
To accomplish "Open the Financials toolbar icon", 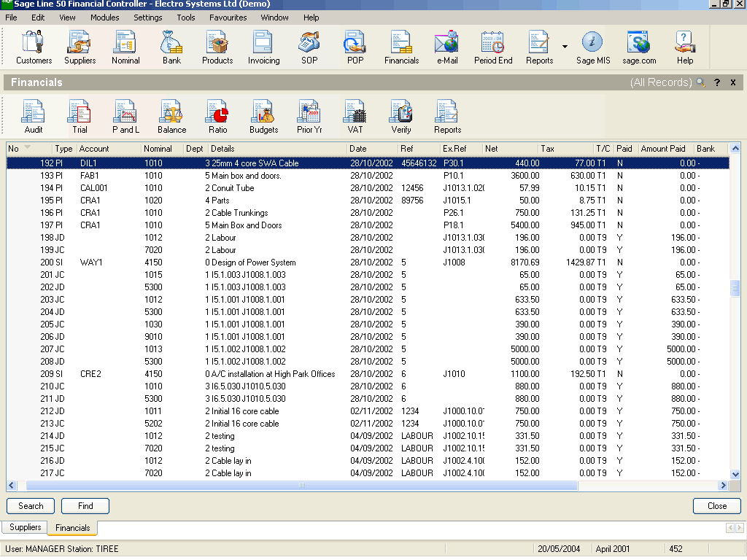I will [402, 47].
